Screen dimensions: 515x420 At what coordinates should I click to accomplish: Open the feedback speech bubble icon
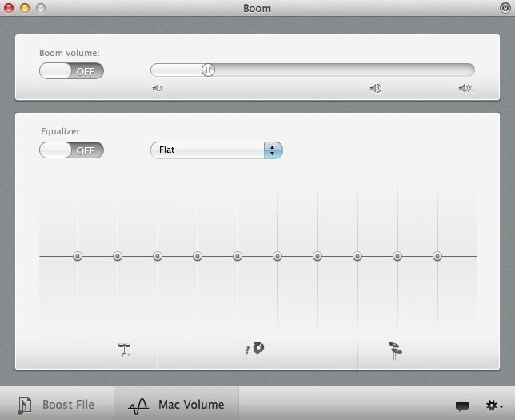tap(462, 406)
